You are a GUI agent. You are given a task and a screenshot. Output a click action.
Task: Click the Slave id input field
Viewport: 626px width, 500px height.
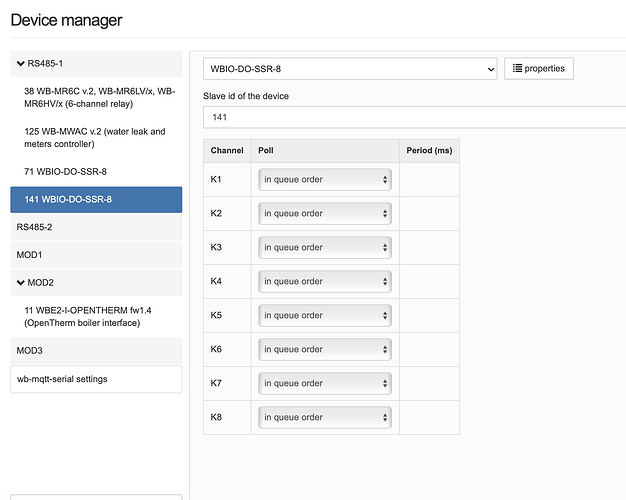[414, 117]
